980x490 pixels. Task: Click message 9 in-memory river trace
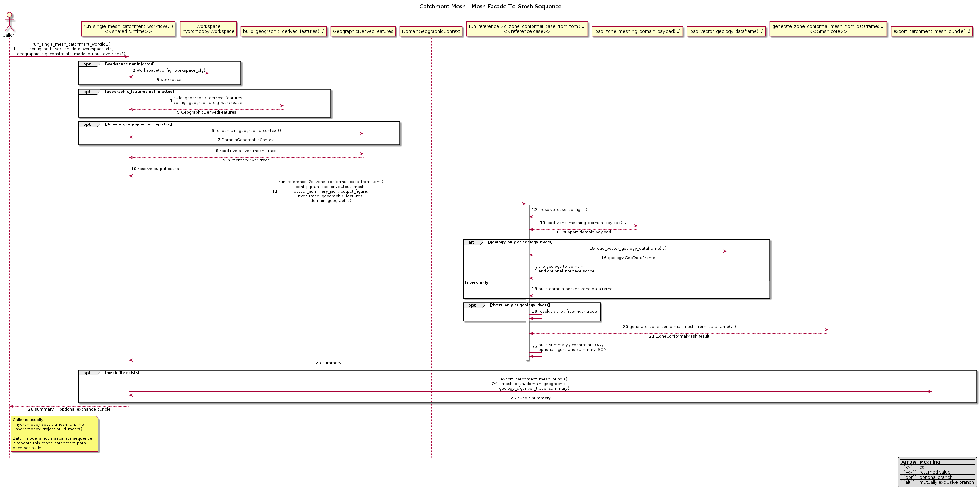coord(246,160)
